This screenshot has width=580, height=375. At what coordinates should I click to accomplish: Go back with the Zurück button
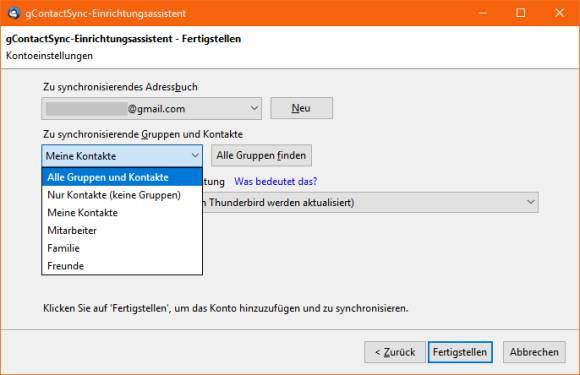(x=395, y=352)
